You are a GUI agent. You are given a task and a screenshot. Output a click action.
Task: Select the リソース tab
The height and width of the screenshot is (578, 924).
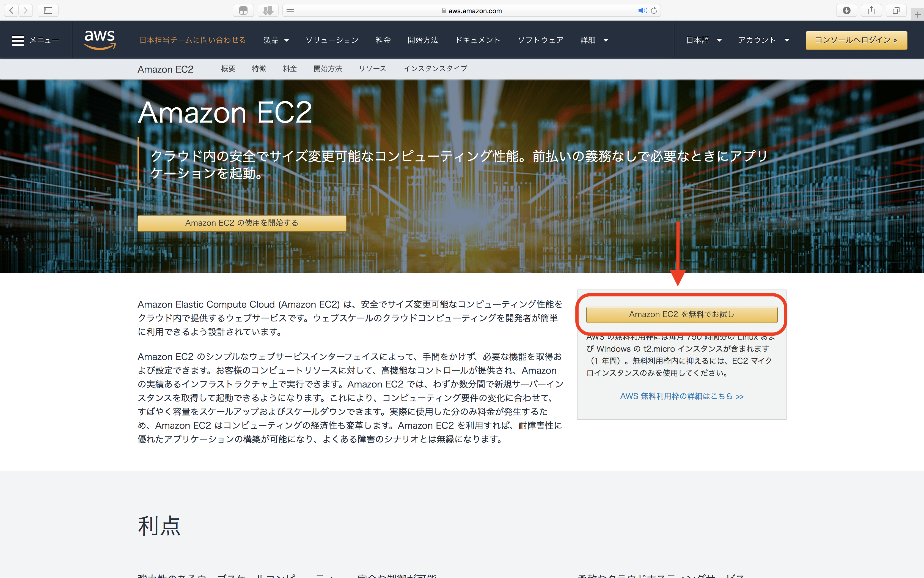pos(372,69)
